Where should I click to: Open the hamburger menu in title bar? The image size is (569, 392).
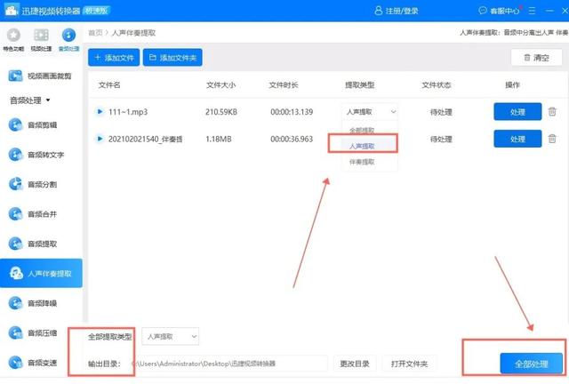pyautogui.click(x=532, y=11)
